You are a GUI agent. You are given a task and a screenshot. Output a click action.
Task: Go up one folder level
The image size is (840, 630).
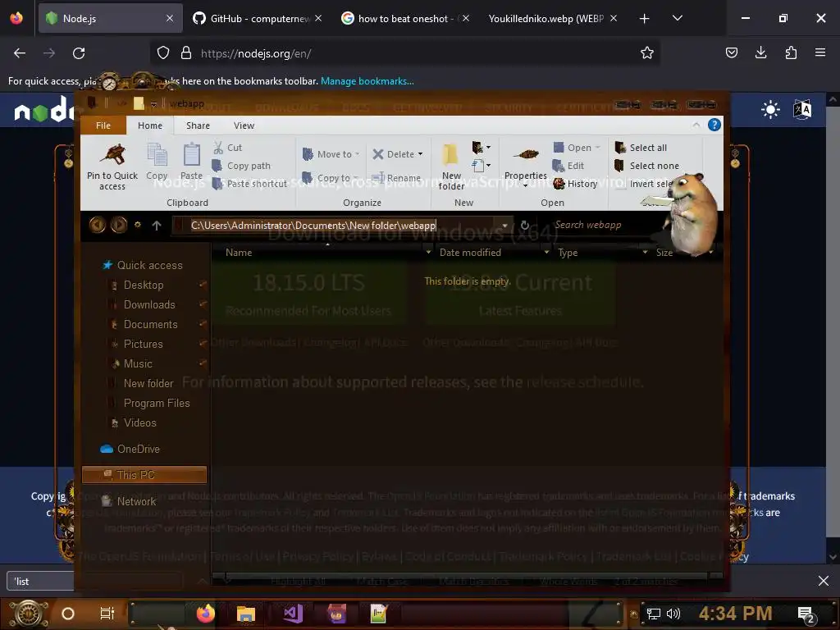click(x=157, y=226)
